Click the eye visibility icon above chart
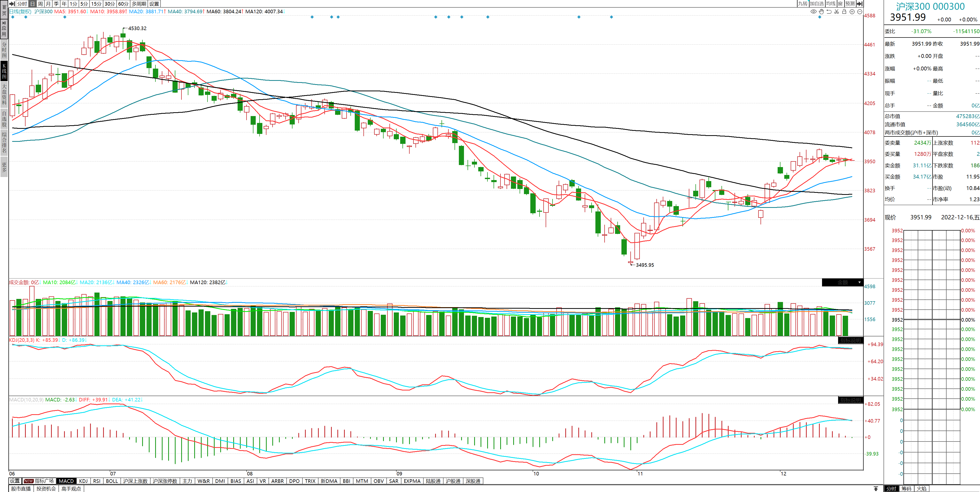The width and height of the screenshot is (980, 492). 813,11
